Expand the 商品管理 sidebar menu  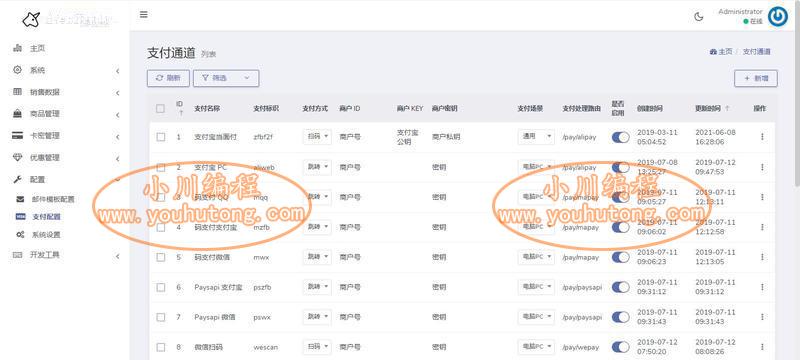point(117,115)
